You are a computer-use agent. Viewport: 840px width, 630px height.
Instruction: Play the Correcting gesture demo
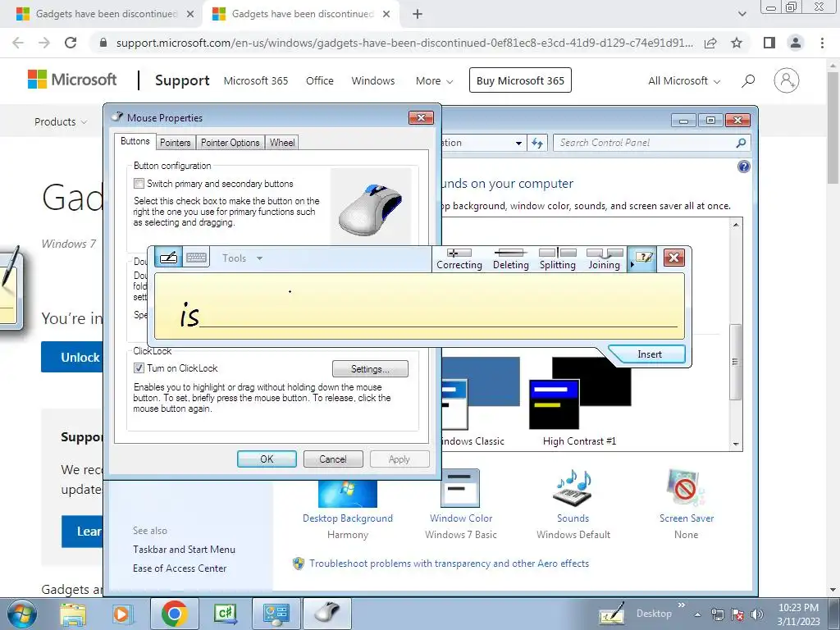coord(459,258)
